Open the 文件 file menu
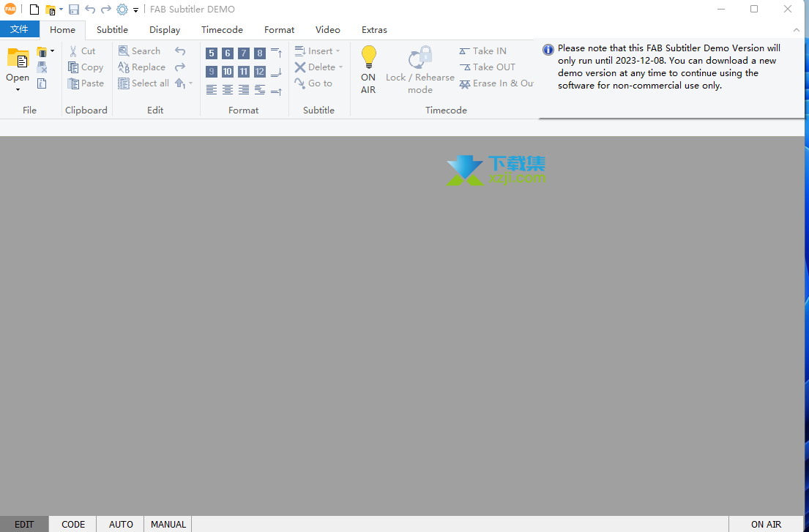The image size is (809, 532). [x=20, y=29]
